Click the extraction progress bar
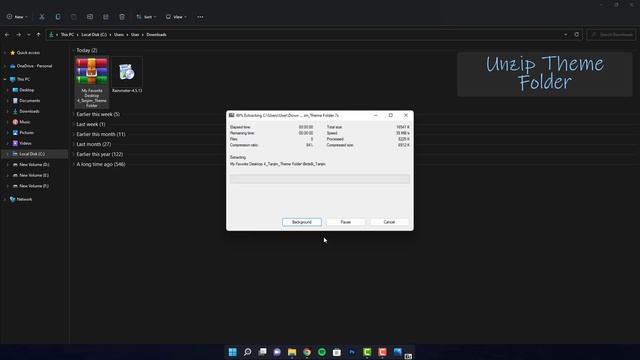The height and width of the screenshot is (360, 640). click(320, 179)
